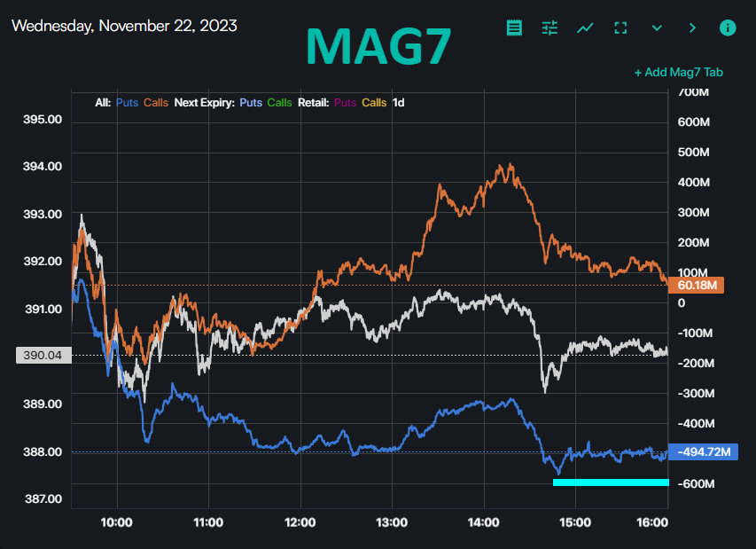Click the 395.00 price axis label
Screen dimensions: 756x549
point(43,119)
